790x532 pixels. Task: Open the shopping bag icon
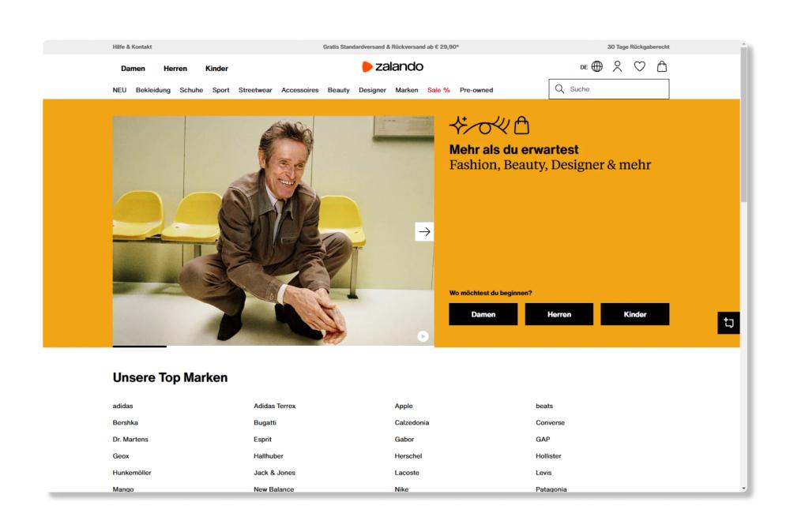point(662,66)
